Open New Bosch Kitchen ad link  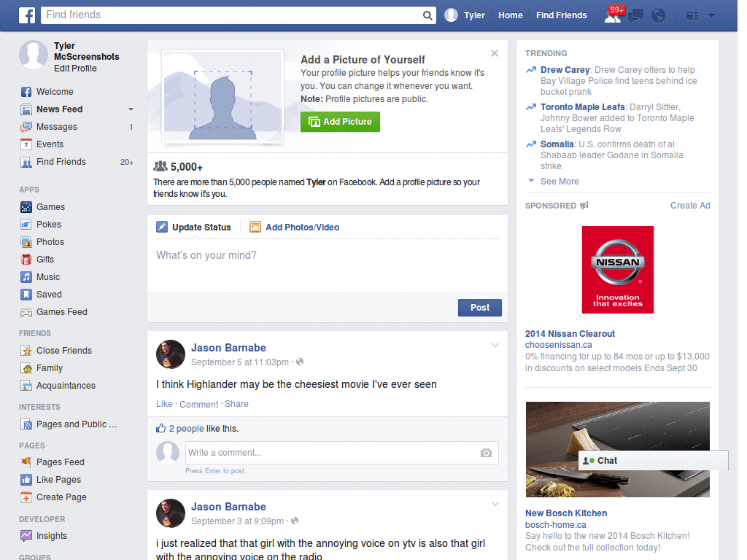tap(566, 513)
